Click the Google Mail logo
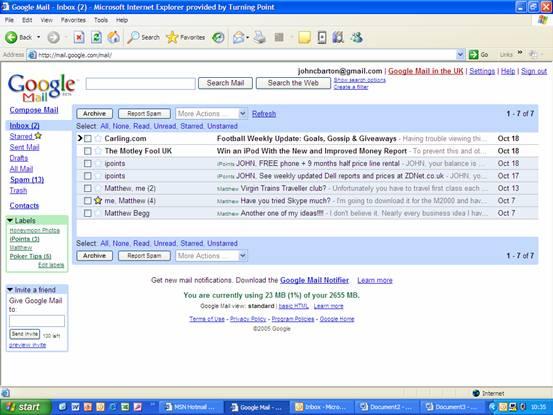This screenshot has width=553, height=415. pyautogui.click(x=42, y=87)
